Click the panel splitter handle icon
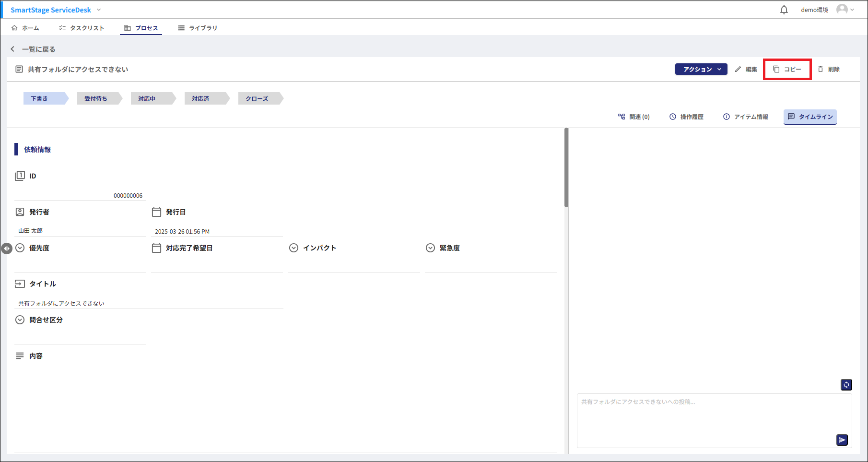 point(6,249)
